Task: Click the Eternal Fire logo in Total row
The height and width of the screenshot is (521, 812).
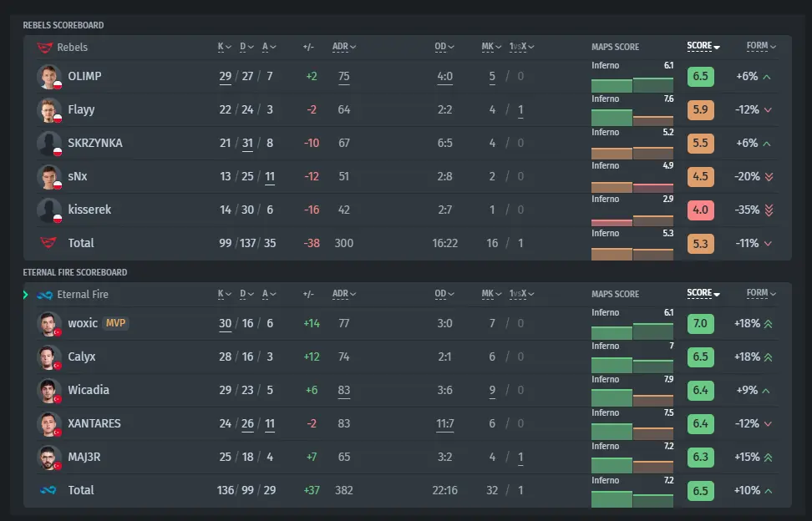Action: 48,490
